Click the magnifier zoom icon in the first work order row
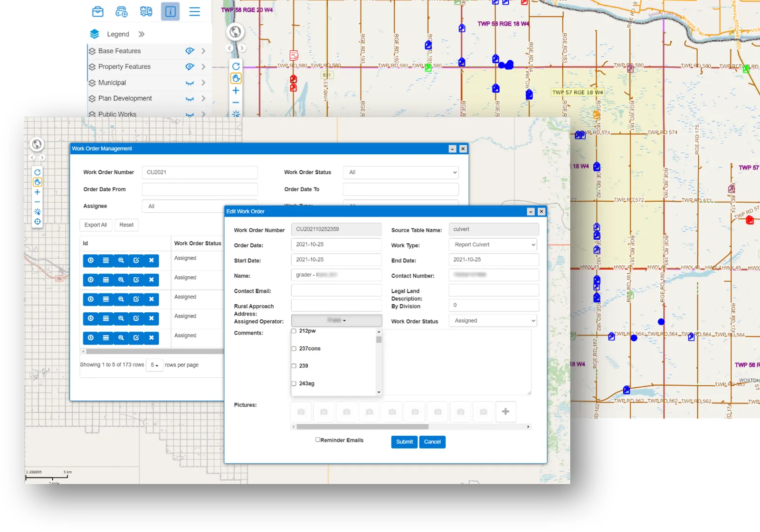 [x=121, y=261]
